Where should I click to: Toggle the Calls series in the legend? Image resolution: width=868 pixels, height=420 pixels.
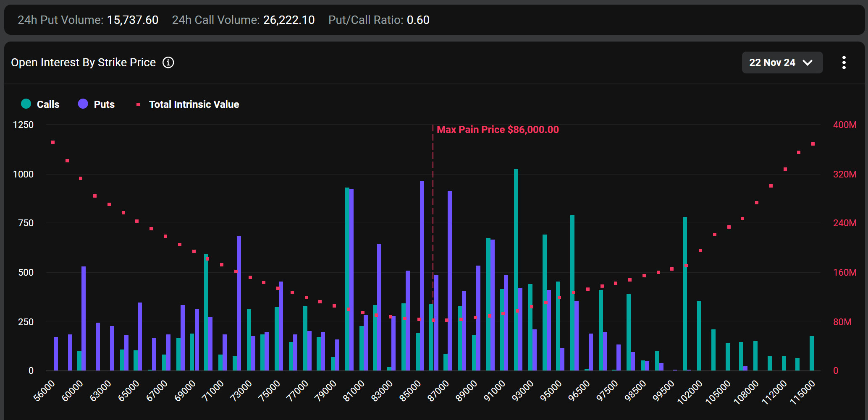click(x=40, y=104)
